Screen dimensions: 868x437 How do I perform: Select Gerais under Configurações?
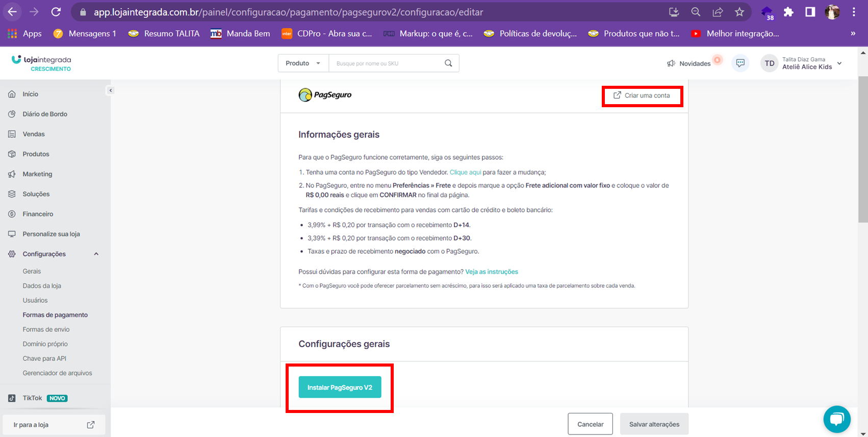(x=32, y=271)
